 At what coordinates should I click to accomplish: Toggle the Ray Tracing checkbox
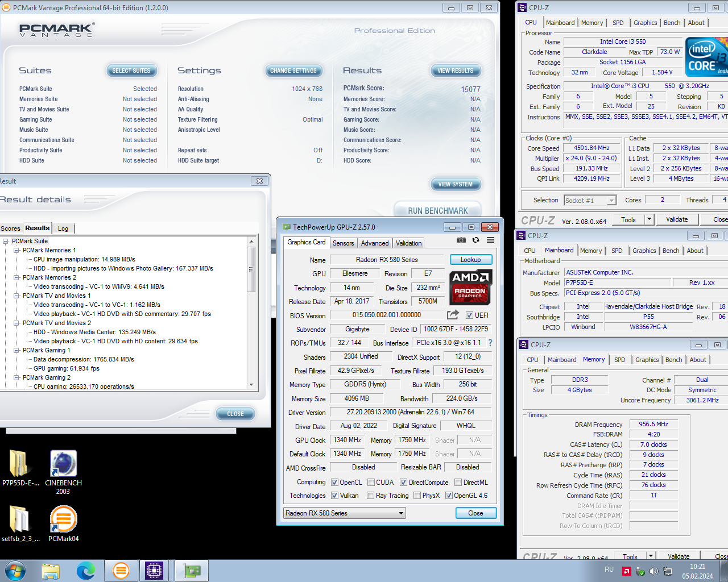pyautogui.click(x=371, y=496)
